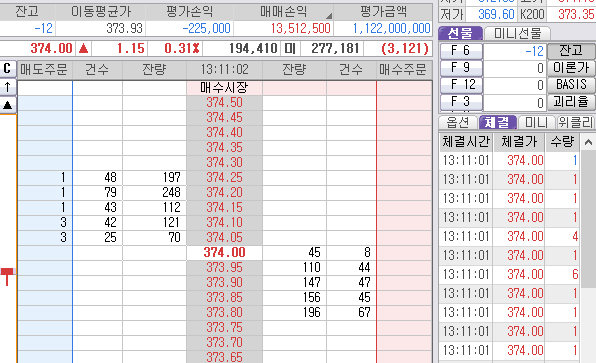Viewport: 596px width, 363px height.
Task: Click price 374.50 in the ladder
Action: point(224,103)
